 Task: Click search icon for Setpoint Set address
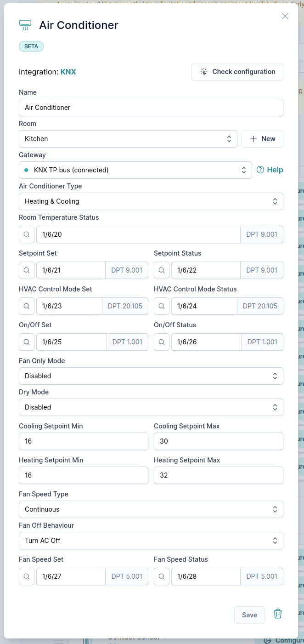tap(27, 270)
